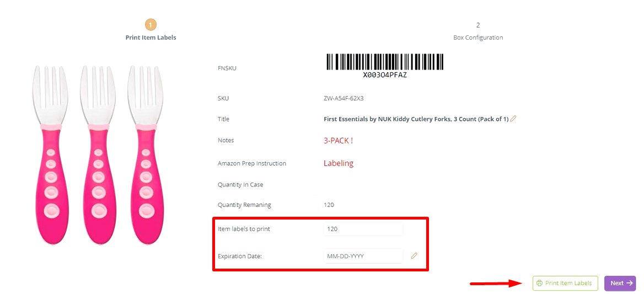The image size is (644, 294).
Task: Click the FNSKU code X003O4PFAZ text
Action: pos(385,75)
